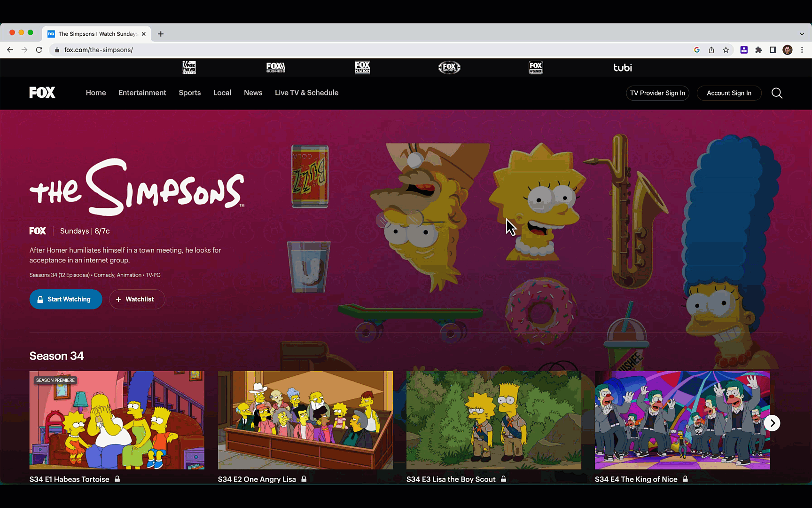Screen dimensions: 812x508
Task: Open the Fox News network logo
Action: [189, 68]
